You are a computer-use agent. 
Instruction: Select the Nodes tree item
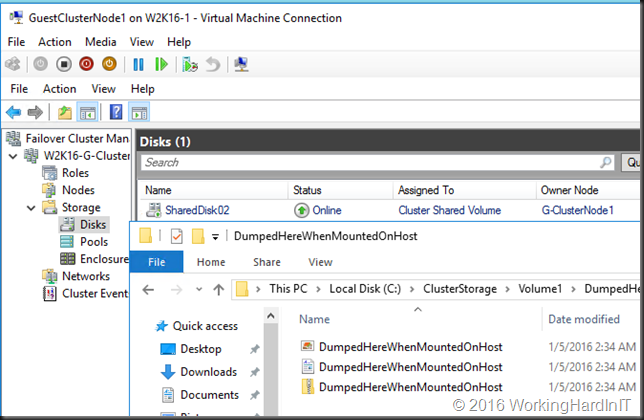coord(78,190)
